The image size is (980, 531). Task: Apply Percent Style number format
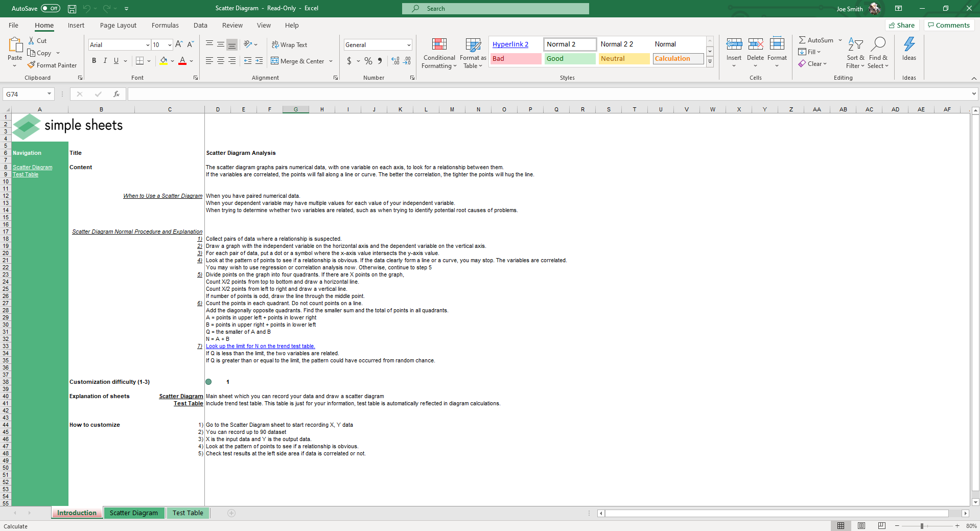368,61
